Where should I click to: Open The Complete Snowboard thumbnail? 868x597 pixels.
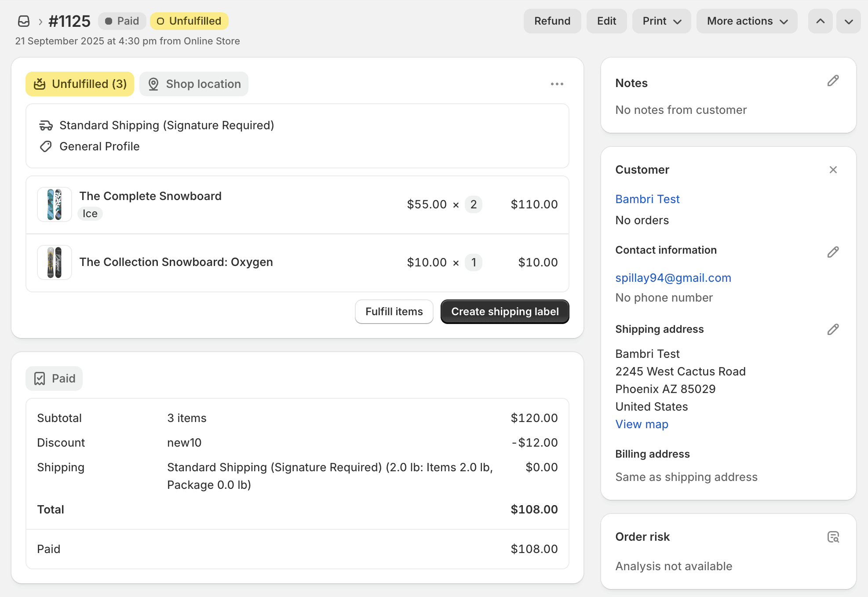55,204
